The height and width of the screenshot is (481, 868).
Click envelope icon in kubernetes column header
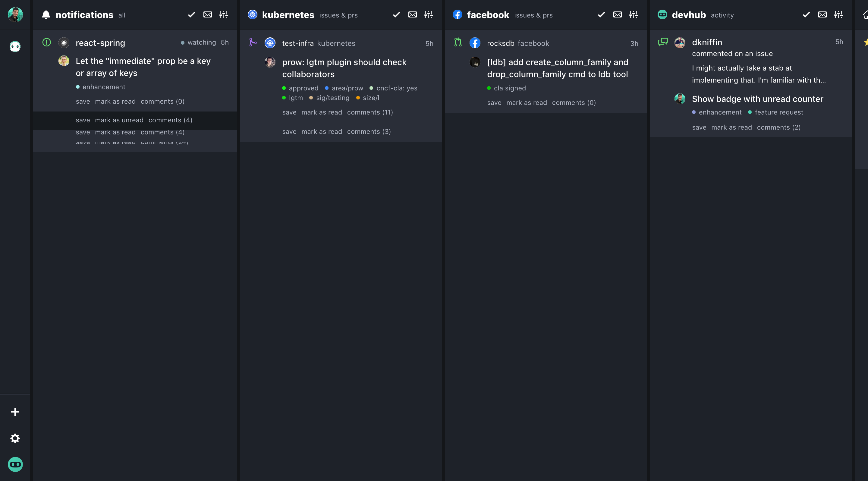tap(412, 14)
